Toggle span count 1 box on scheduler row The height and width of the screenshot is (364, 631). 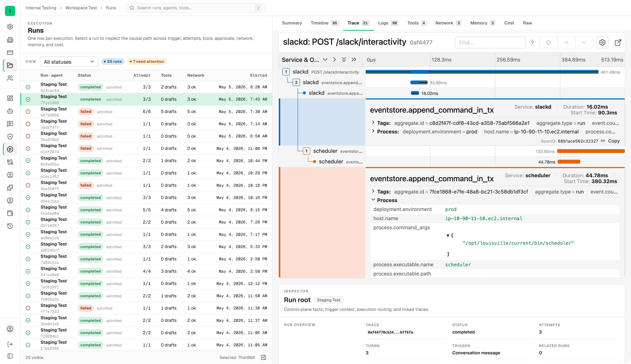(307, 151)
